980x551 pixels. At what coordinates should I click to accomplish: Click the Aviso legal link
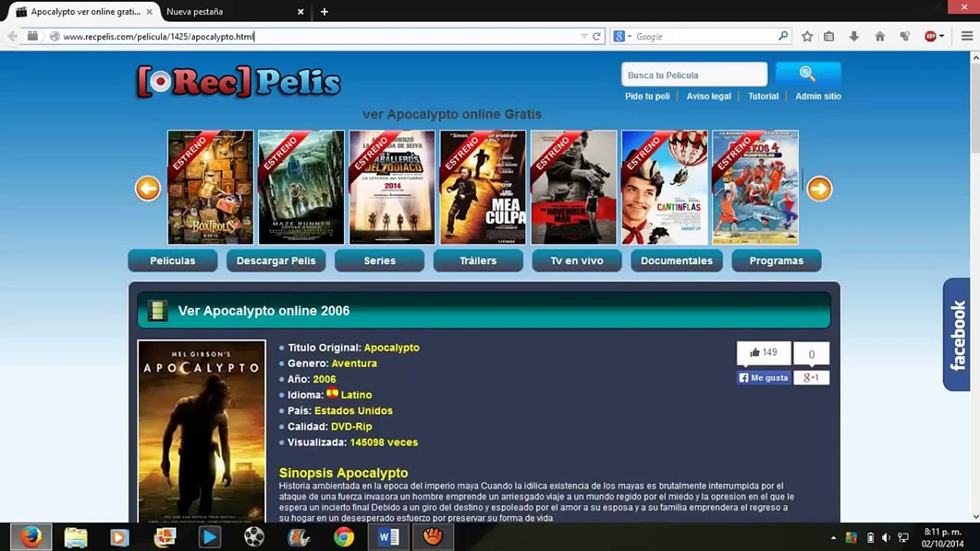[x=708, y=96]
